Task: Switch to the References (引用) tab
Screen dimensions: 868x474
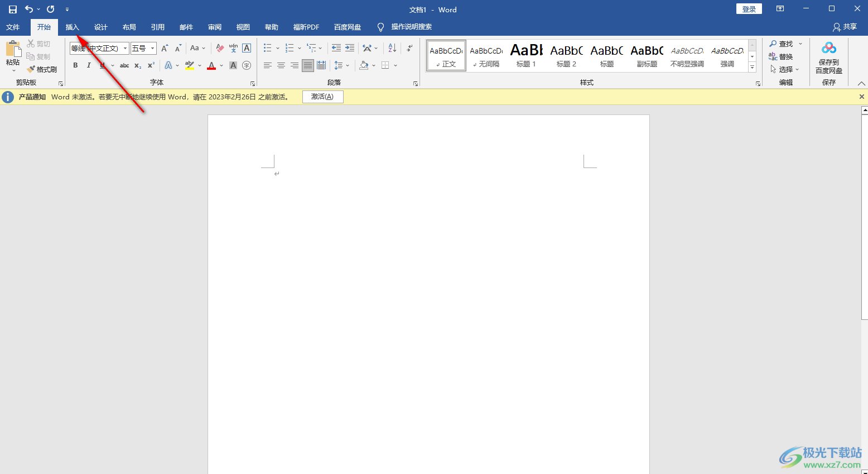Action: tap(158, 27)
